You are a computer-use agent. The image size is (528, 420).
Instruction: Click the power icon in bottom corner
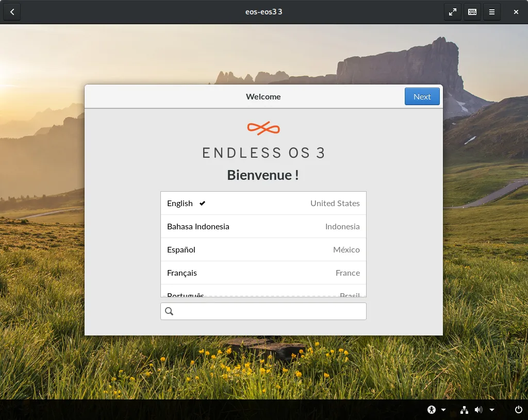point(519,410)
